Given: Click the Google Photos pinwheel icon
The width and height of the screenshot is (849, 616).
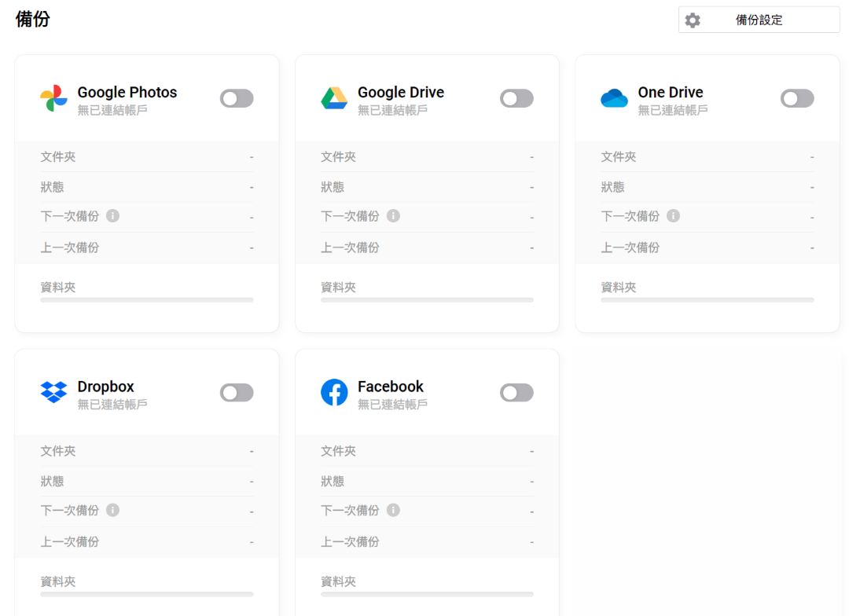Looking at the screenshot, I should click(54, 98).
